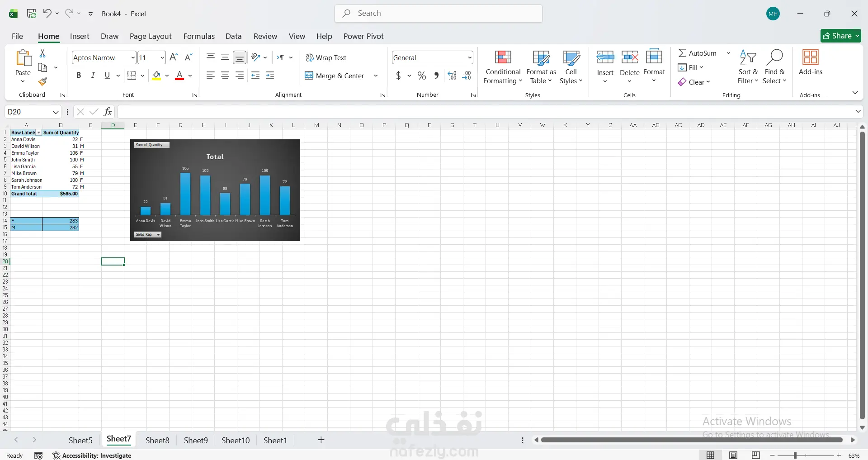Click the Save icon in title bar
The width and height of the screenshot is (868, 460).
tap(32, 14)
